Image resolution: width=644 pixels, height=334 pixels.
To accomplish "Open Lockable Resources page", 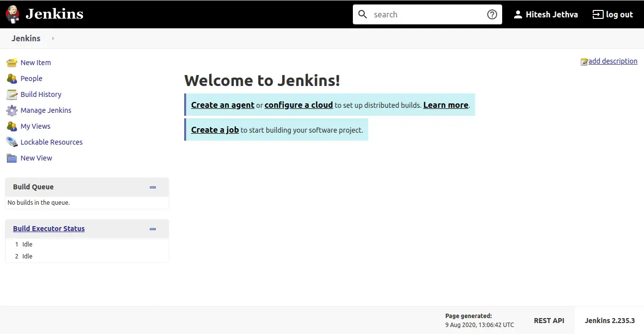I will tap(51, 142).
